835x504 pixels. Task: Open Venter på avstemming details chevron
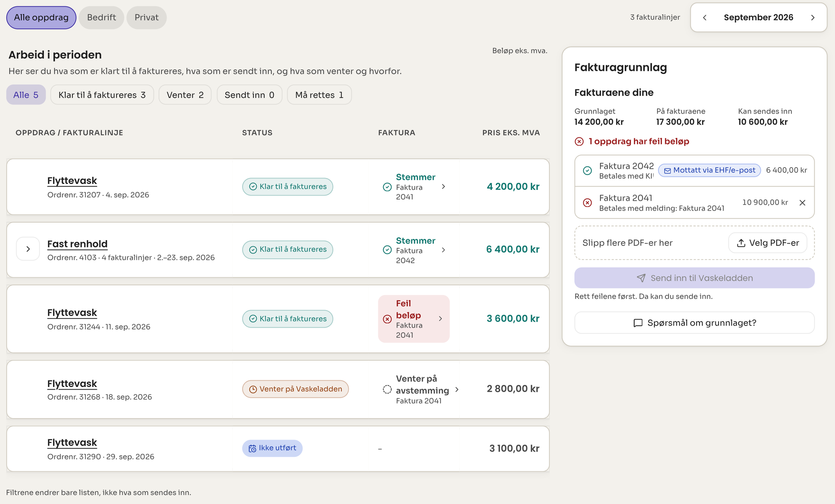(457, 389)
